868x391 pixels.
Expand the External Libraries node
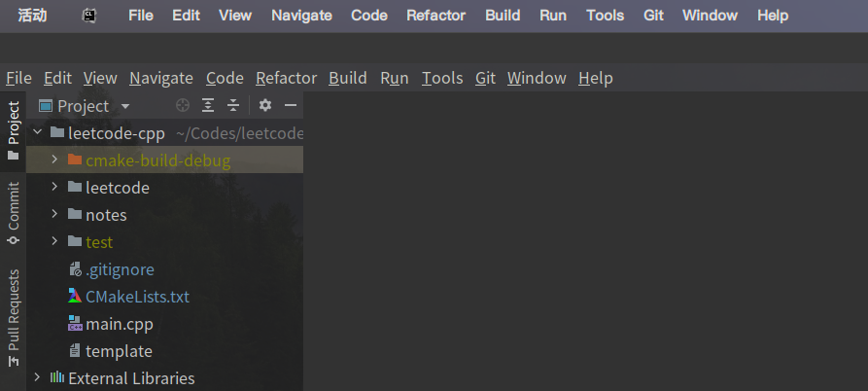point(37,377)
